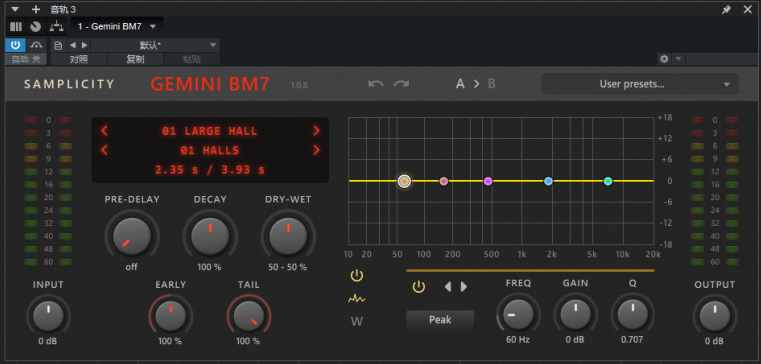This screenshot has width=761, height=364.
Task: Click the 2.35 s / 3.93 s readout
Action: tap(210, 170)
